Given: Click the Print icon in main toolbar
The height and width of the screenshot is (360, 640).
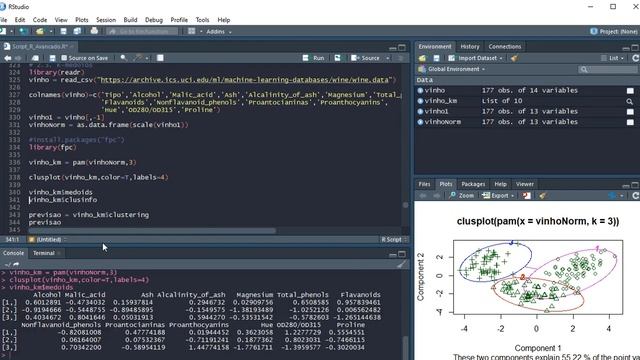Looking at the screenshot, I should click(x=94, y=31).
